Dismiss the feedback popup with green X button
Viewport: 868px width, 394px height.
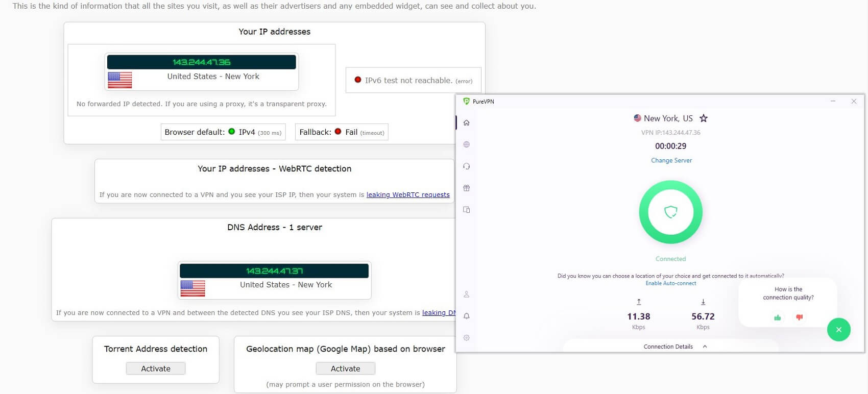point(838,330)
